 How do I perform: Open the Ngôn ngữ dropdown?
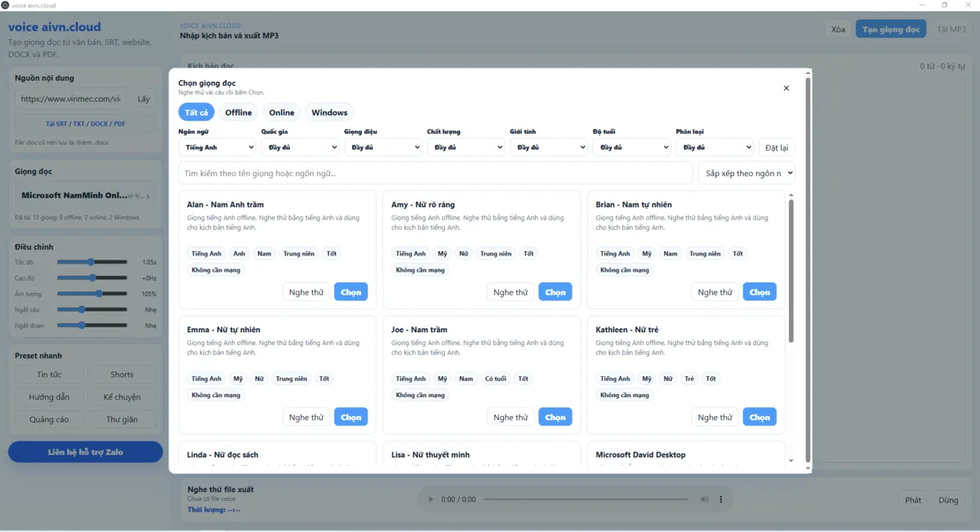217,148
